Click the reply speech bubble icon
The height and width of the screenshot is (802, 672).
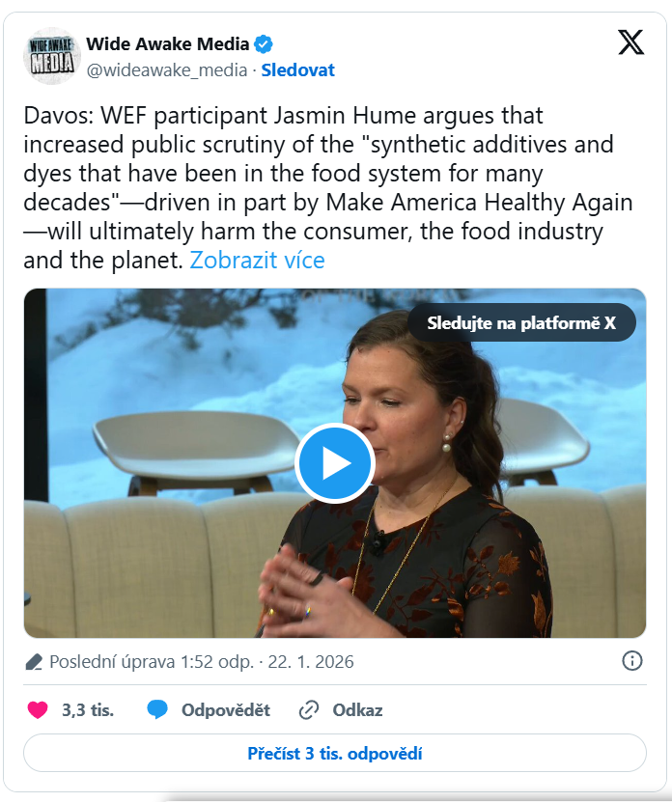click(157, 710)
